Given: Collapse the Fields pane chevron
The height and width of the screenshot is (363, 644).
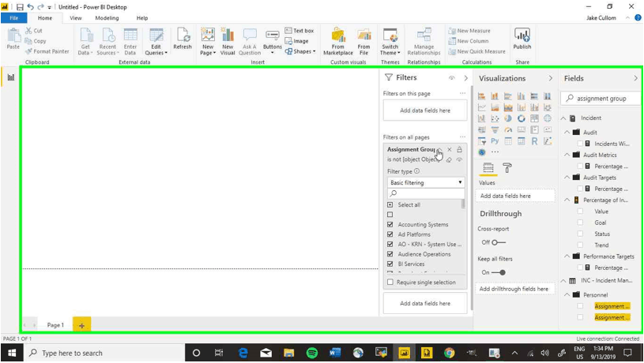Looking at the screenshot, I should 635,78.
